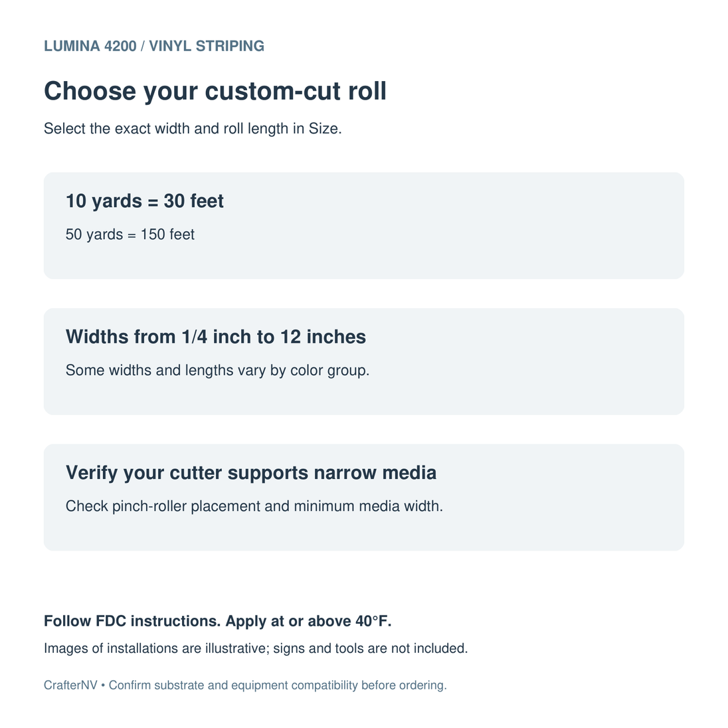Click the '50 yards = 150 feet' line
The height and width of the screenshot is (728, 728).
coord(130,234)
